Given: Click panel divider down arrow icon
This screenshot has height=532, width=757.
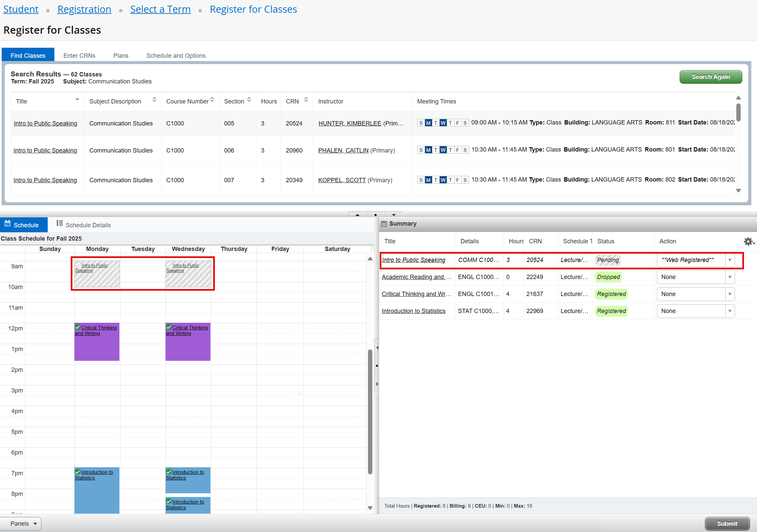Looking at the screenshot, I should (394, 215).
